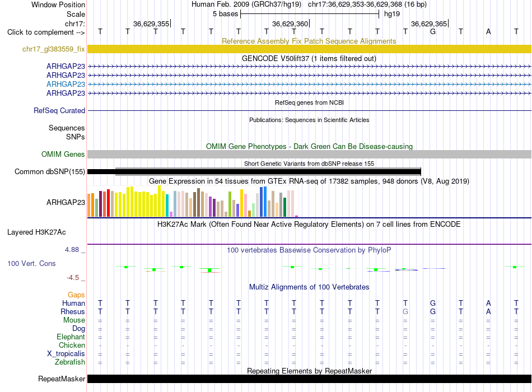This screenshot has width=532, height=392.
Task: Click the yellow chr17_gl383559_fix alignment bar
Action: (x=309, y=49)
